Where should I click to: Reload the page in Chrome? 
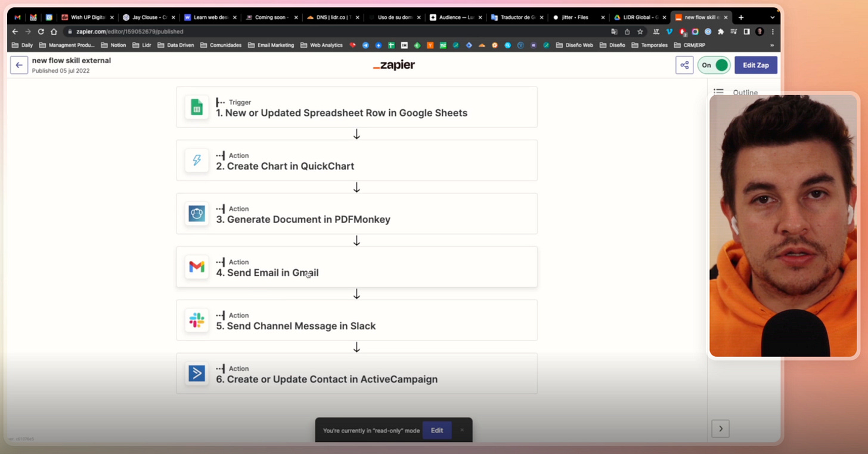(41, 32)
